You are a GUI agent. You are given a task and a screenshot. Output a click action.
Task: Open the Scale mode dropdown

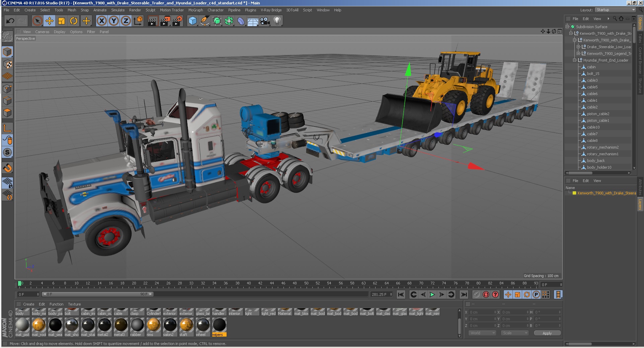(514, 333)
